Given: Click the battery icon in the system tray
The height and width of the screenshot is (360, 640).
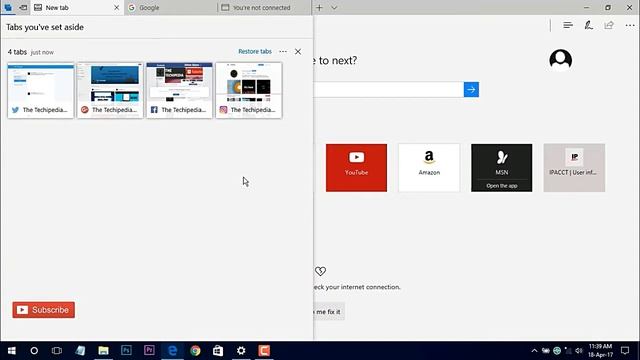Looking at the screenshot, I should tap(546, 351).
